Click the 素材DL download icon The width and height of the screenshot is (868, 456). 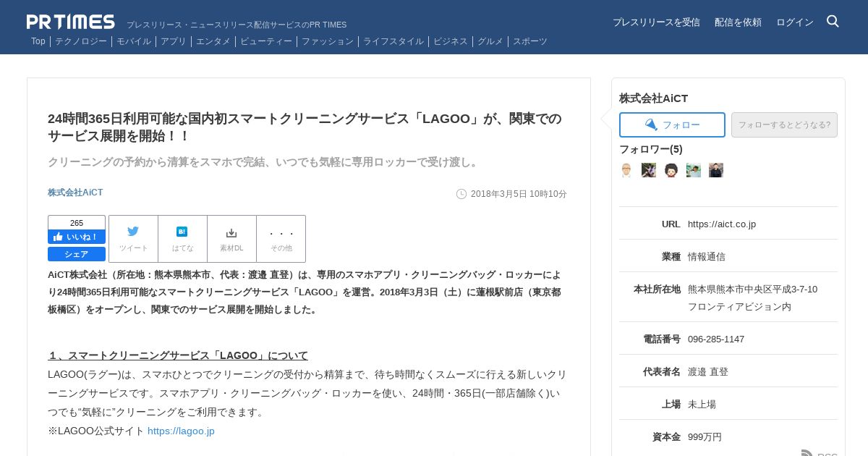[x=231, y=233]
